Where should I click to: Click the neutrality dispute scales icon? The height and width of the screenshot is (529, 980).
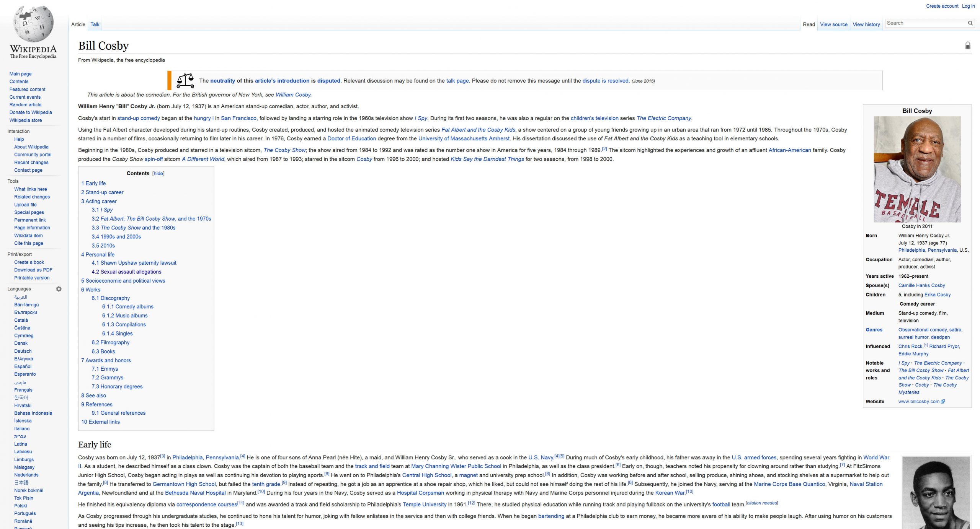click(x=185, y=81)
